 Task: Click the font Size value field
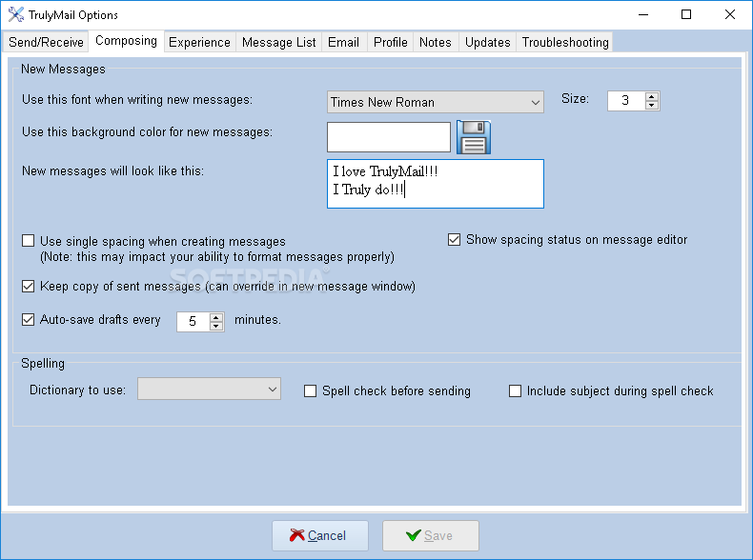click(626, 101)
